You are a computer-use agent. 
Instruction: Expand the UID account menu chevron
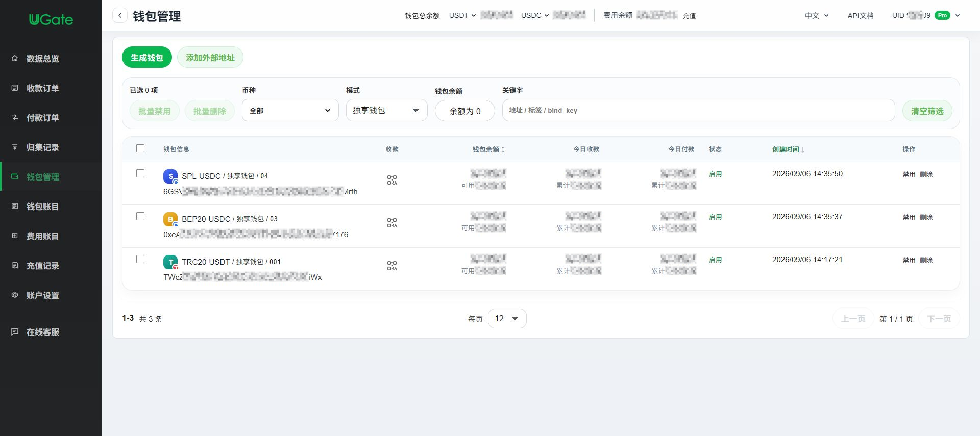click(958, 15)
